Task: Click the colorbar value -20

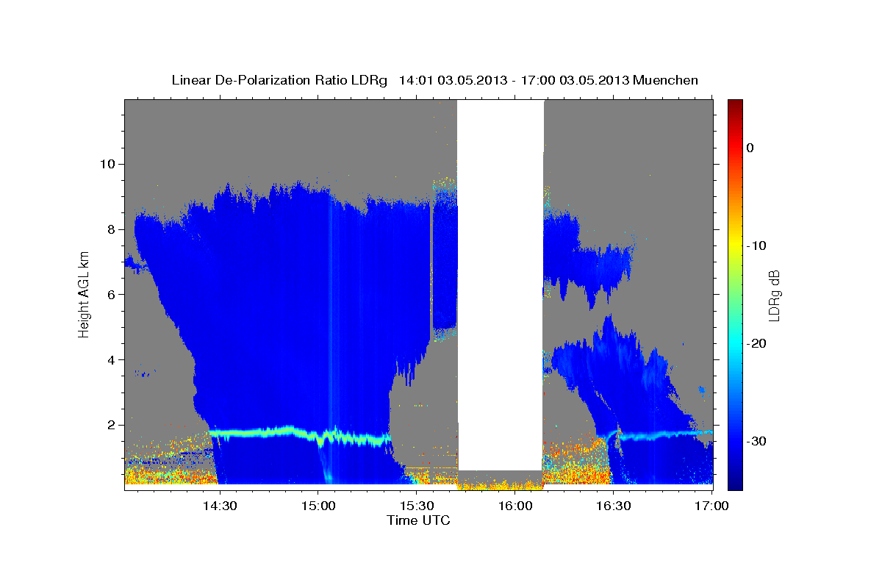Action: [757, 343]
